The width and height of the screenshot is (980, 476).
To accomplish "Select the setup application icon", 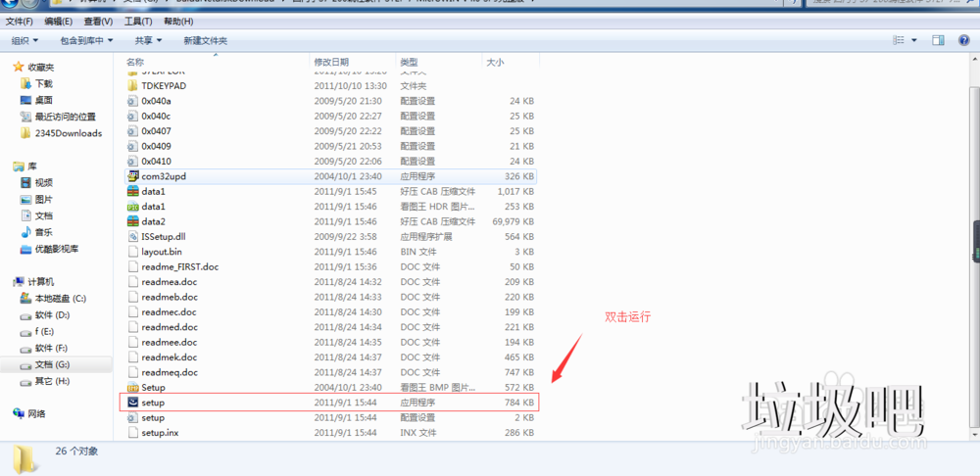I will click(x=132, y=403).
